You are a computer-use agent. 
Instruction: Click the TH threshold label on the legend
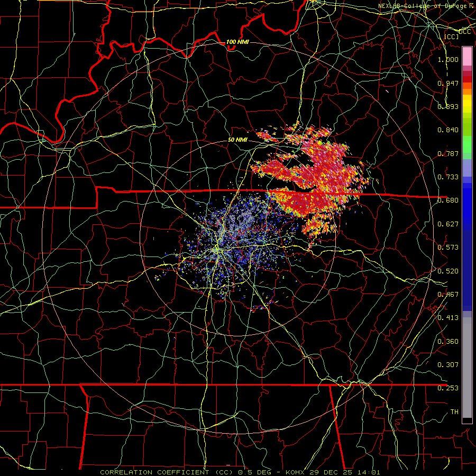[x=454, y=411]
